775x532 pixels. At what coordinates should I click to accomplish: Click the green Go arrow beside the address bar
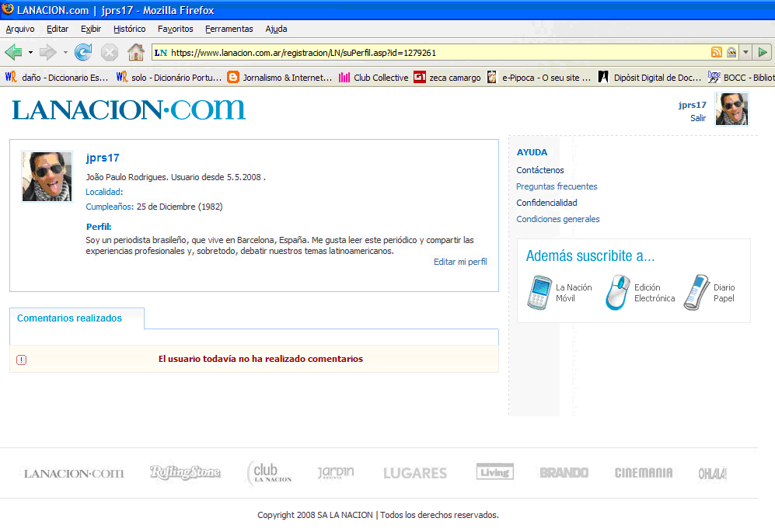click(763, 52)
